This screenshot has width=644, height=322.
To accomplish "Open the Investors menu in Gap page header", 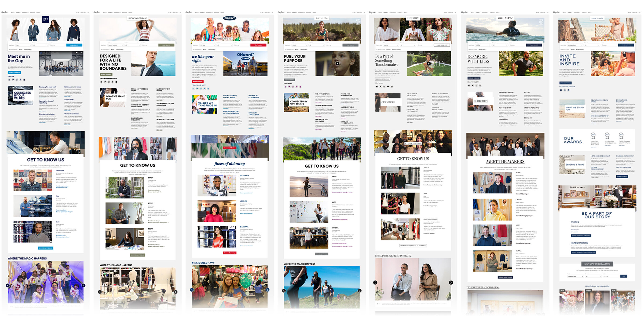I will coord(32,12).
